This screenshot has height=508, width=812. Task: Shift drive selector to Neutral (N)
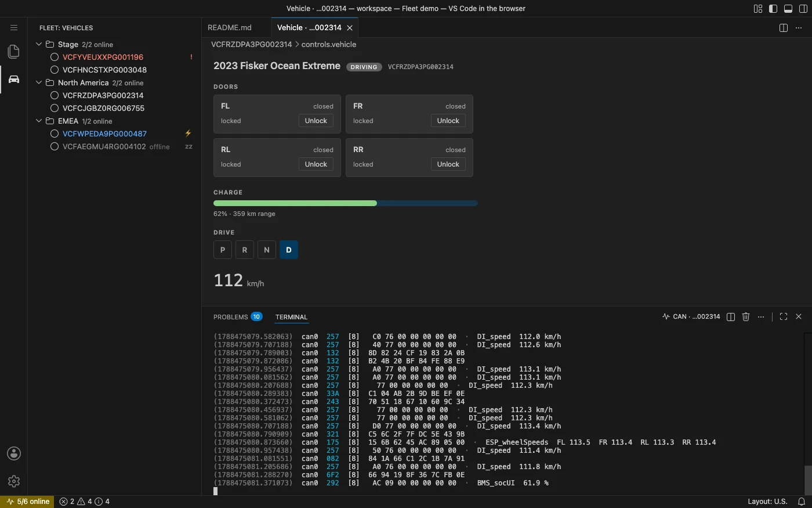tap(267, 250)
